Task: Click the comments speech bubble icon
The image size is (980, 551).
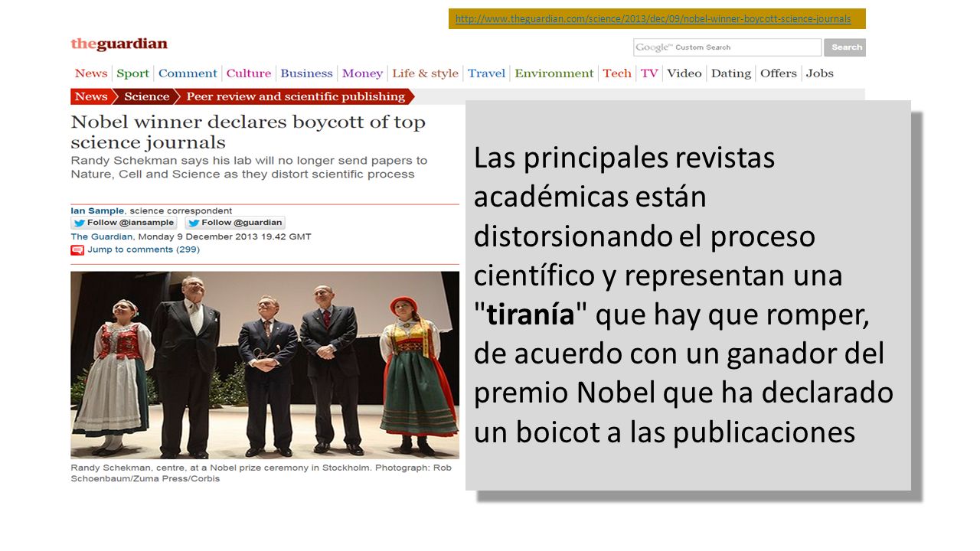Action: (x=77, y=249)
